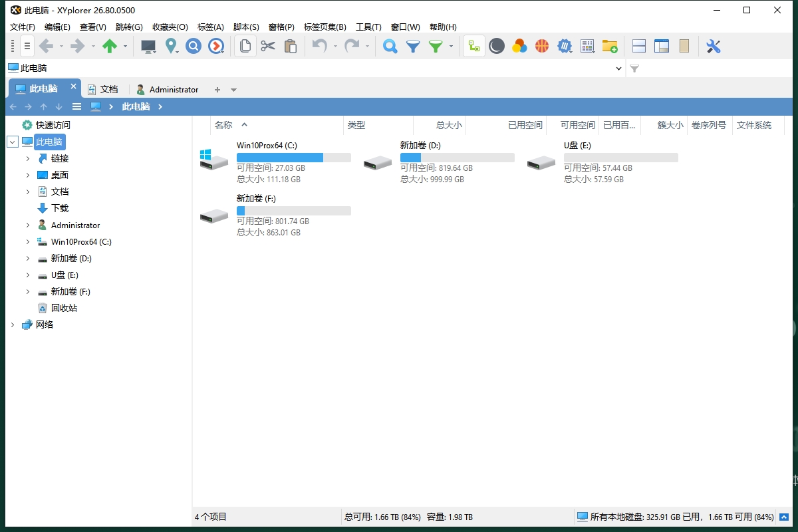The height and width of the screenshot is (532, 798).
Task: Sort by the 类型 column header
Action: 356,125
